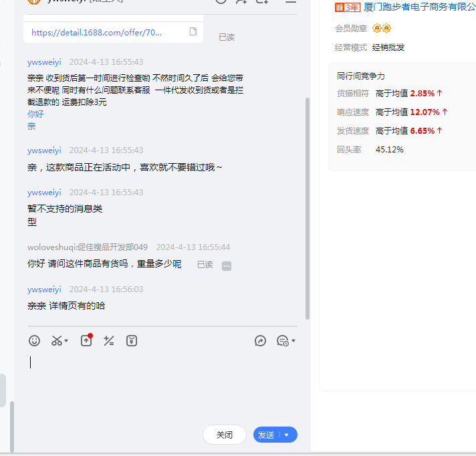Click the 6.65% value

point(423,131)
